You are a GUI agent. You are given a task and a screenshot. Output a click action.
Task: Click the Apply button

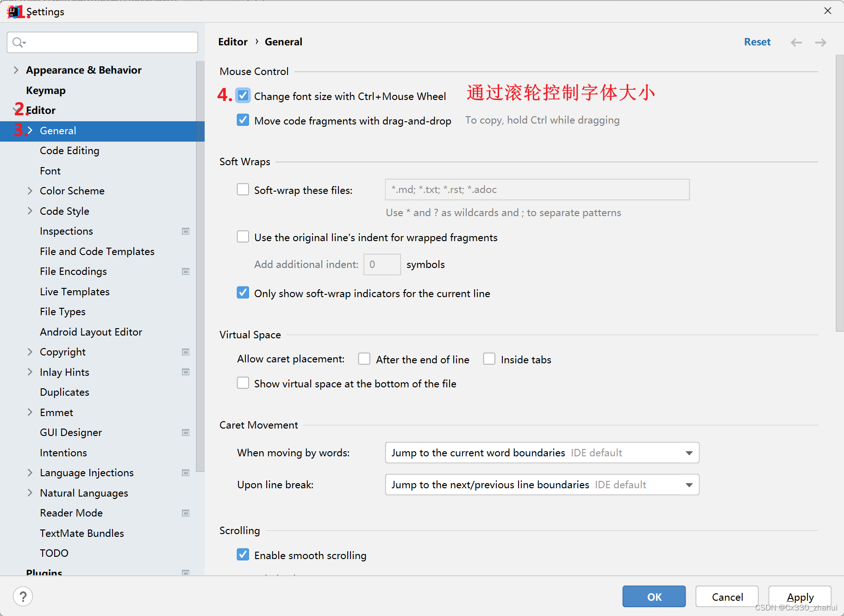pyautogui.click(x=800, y=596)
